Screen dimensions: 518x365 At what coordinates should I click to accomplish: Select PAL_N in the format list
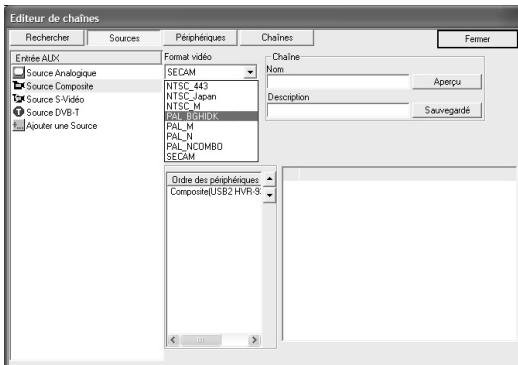(211, 136)
